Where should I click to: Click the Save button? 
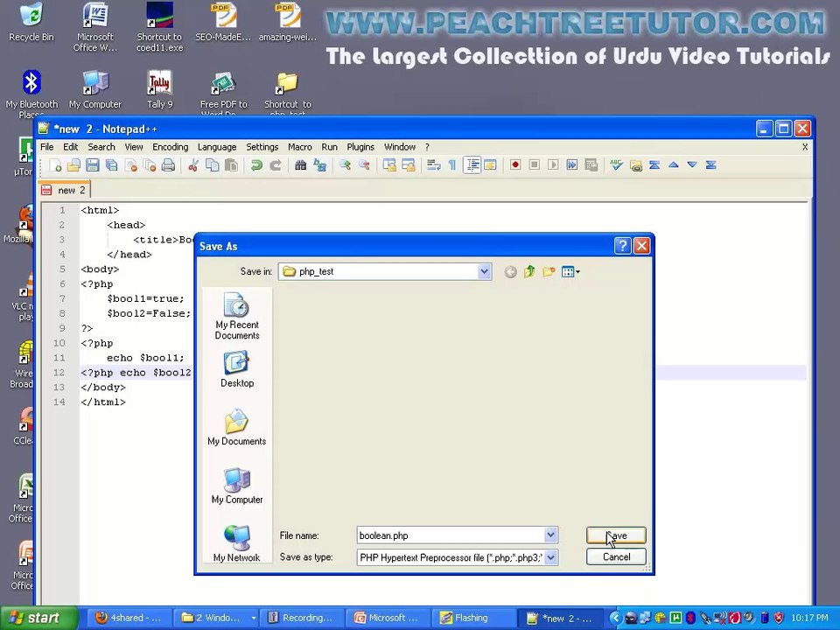[x=616, y=535]
